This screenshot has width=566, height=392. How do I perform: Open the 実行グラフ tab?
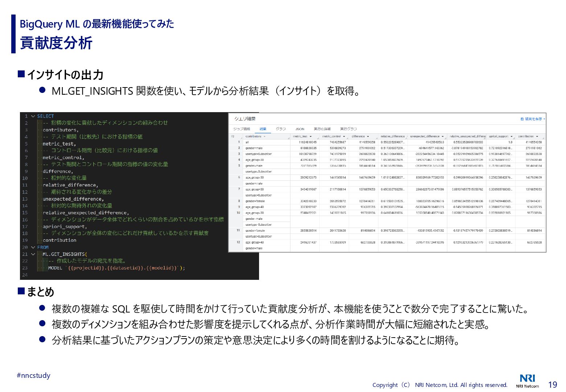coord(348,129)
